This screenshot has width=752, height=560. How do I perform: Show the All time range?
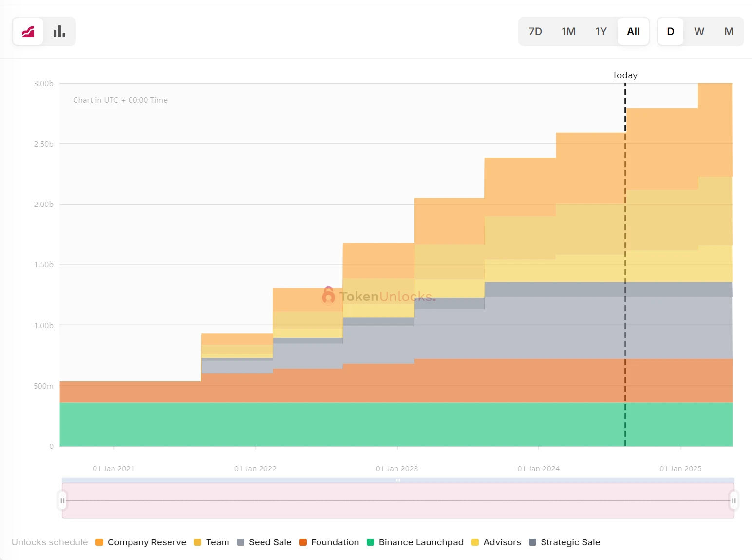point(633,32)
